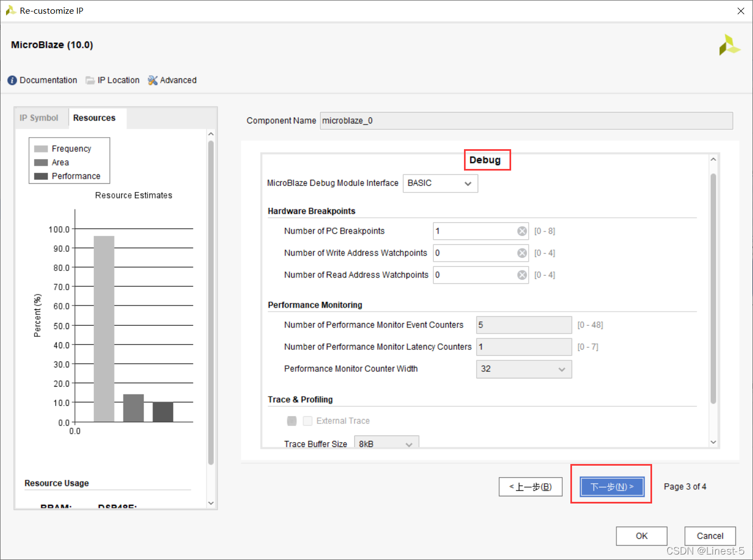Close the Re-customize IP dialog
753x560 pixels.
tap(741, 11)
